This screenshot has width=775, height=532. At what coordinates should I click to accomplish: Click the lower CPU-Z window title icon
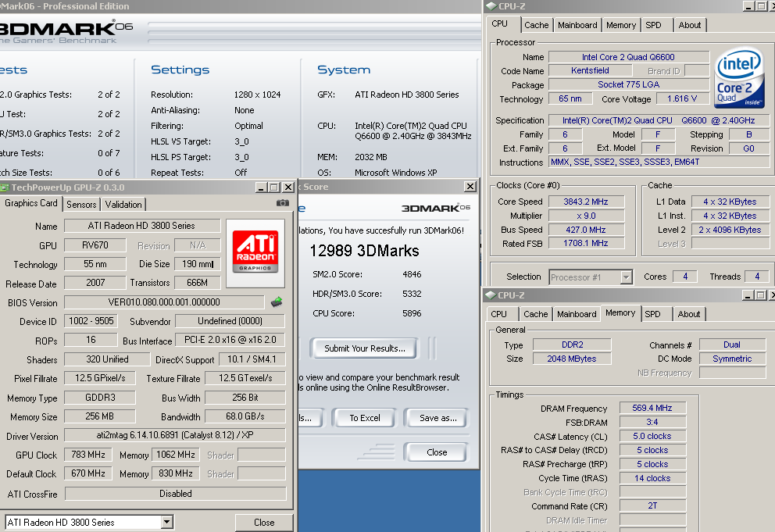(491, 295)
